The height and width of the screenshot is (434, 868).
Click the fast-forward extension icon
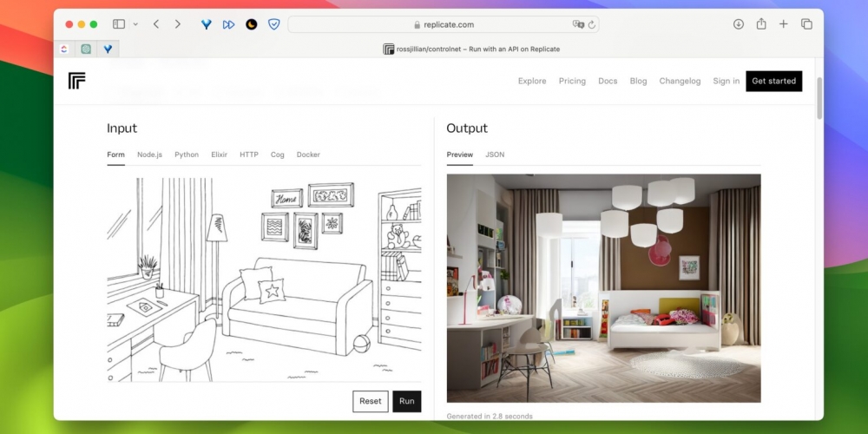pos(228,24)
